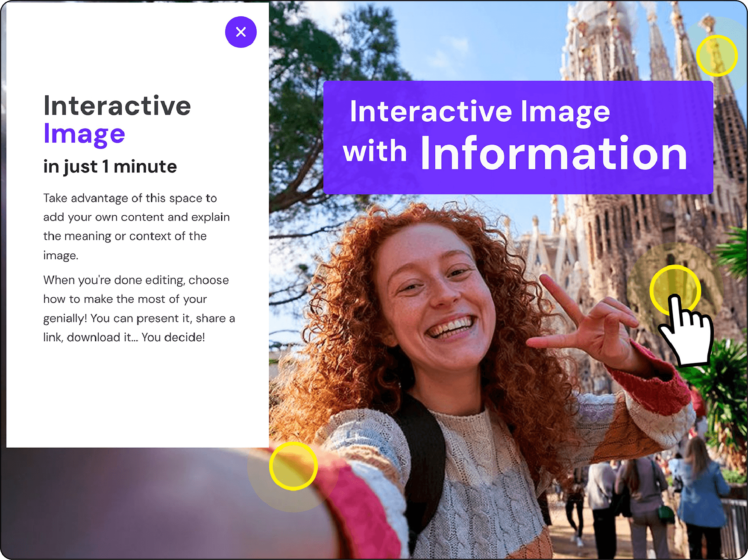
Task: Click the yellow hotspot on the tower spire
Action: pos(716,56)
